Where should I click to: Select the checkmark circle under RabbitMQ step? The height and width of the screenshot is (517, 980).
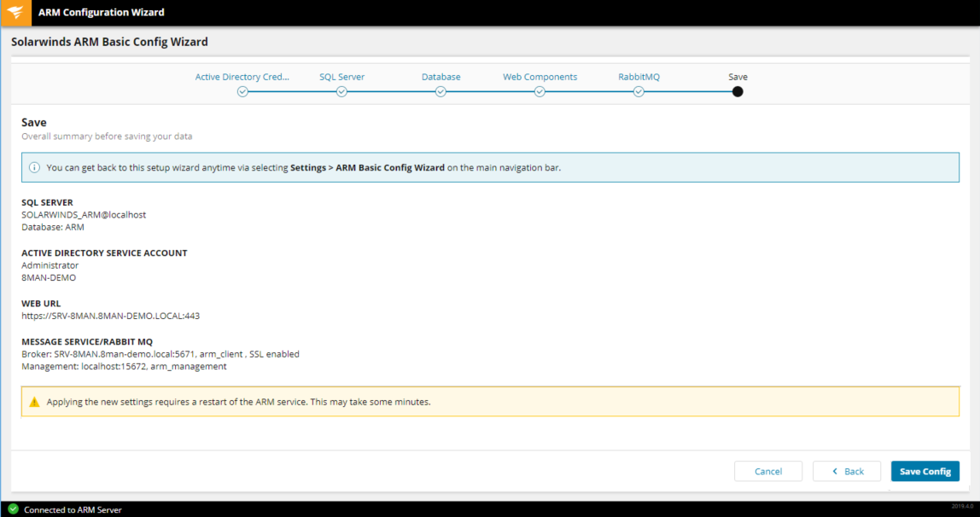(x=639, y=92)
